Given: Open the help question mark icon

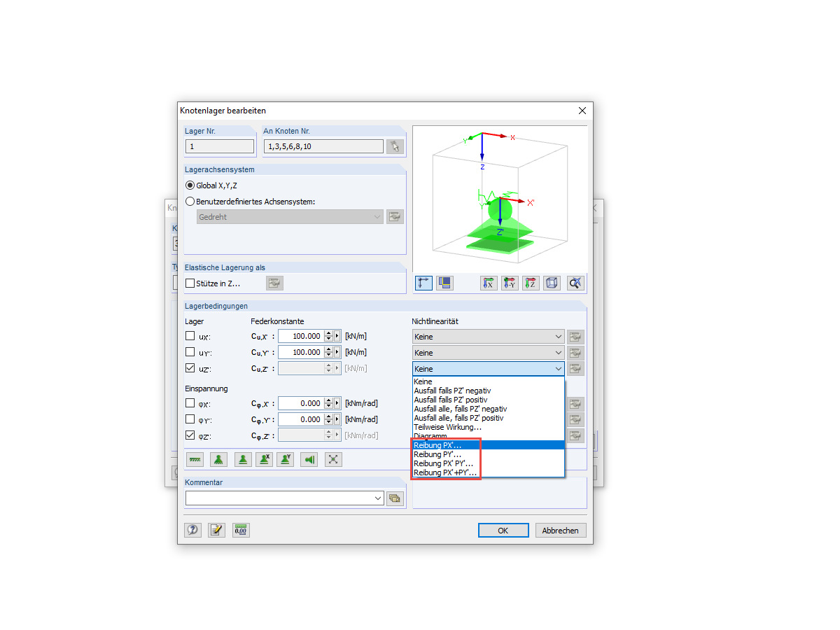Looking at the screenshot, I should (192, 530).
